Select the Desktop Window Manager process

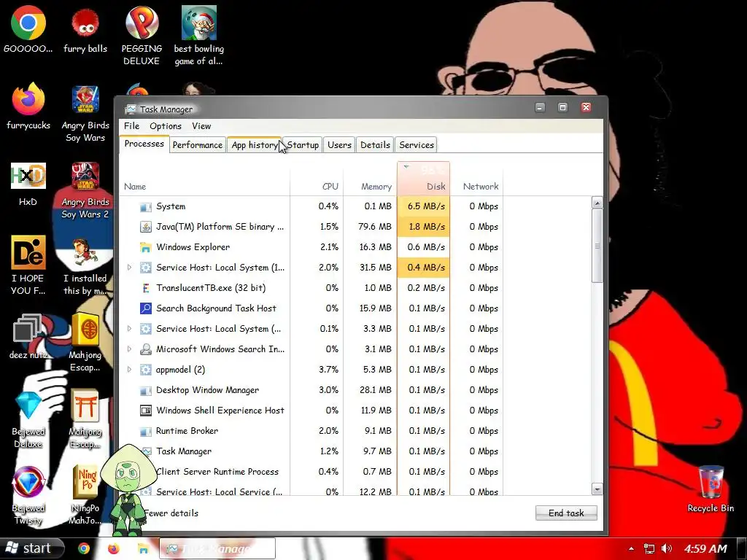tap(311, 390)
